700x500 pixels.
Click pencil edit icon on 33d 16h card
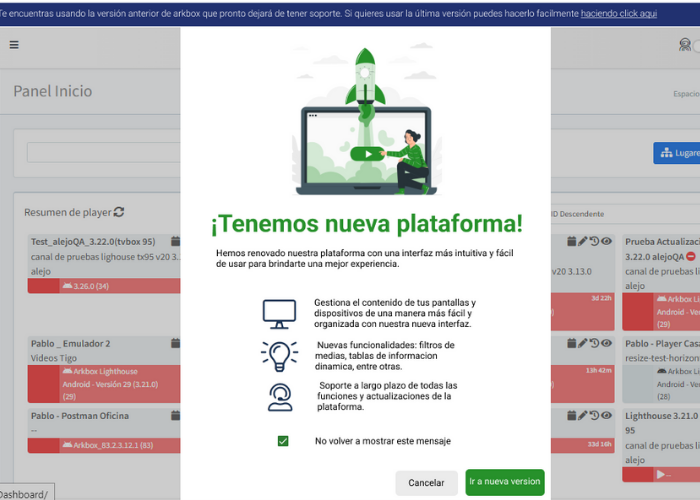[583, 416]
